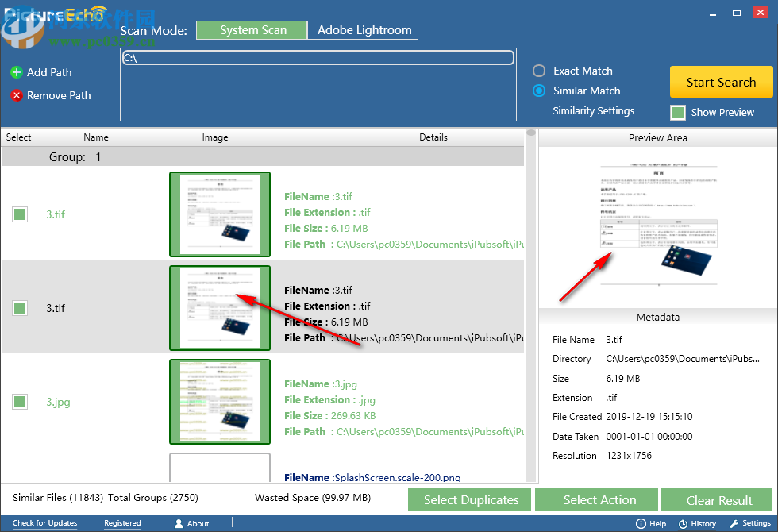
Task: Click the 3.jpg file name in Name column
Action: tap(58, 402)
